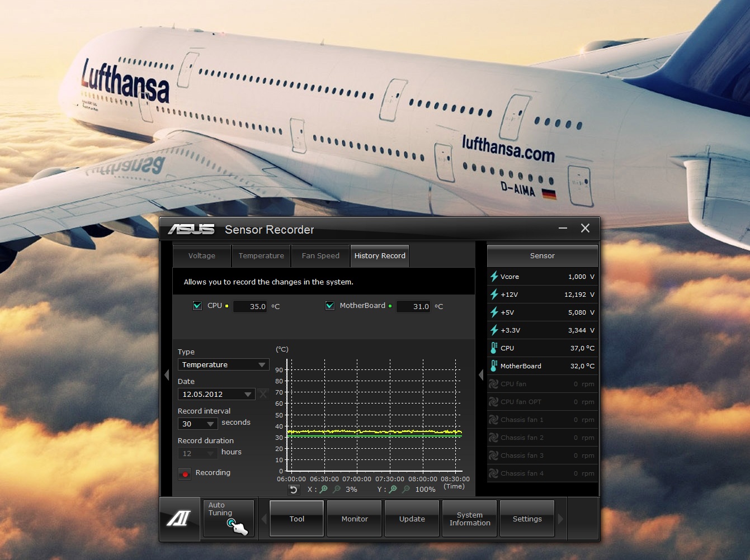Screen dimensions: 750x560
Task: Click the CPU yellow color indicator
Action: [227, 306]
